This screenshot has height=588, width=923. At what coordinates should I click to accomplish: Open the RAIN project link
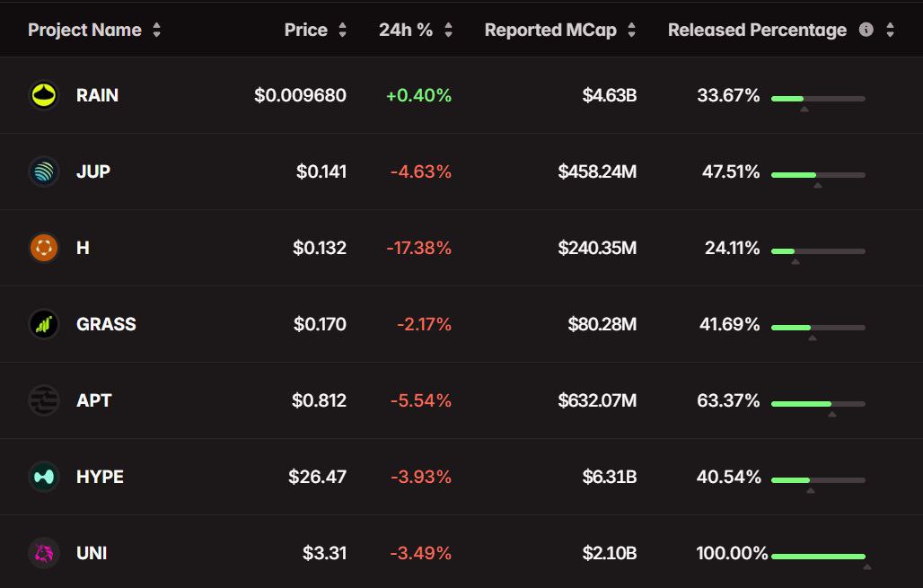97,95
